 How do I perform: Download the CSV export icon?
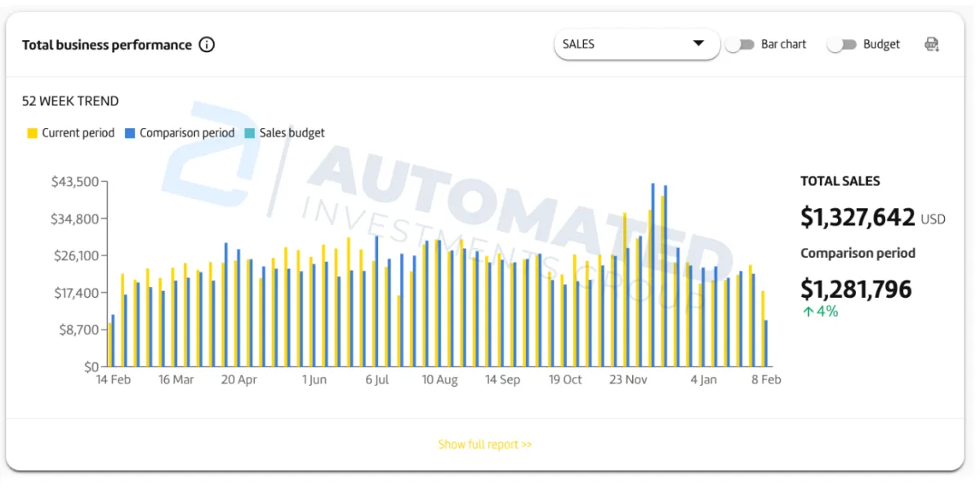931,45
